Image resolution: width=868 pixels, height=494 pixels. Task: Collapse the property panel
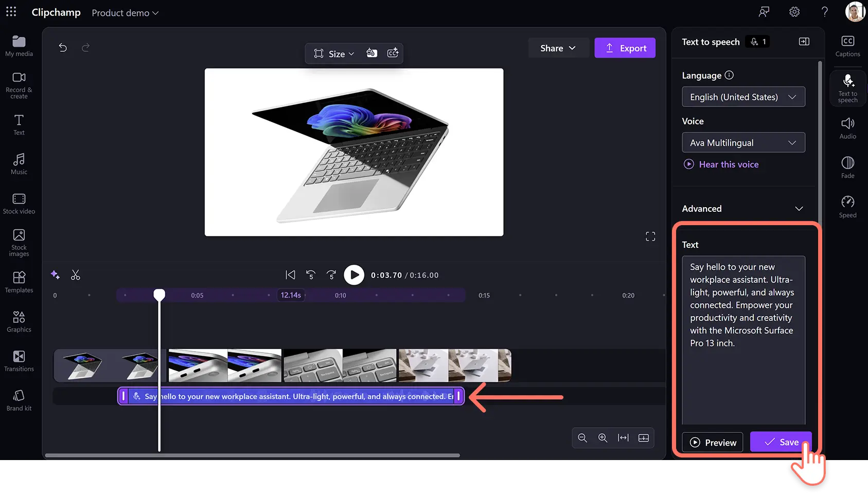[804, 42]
